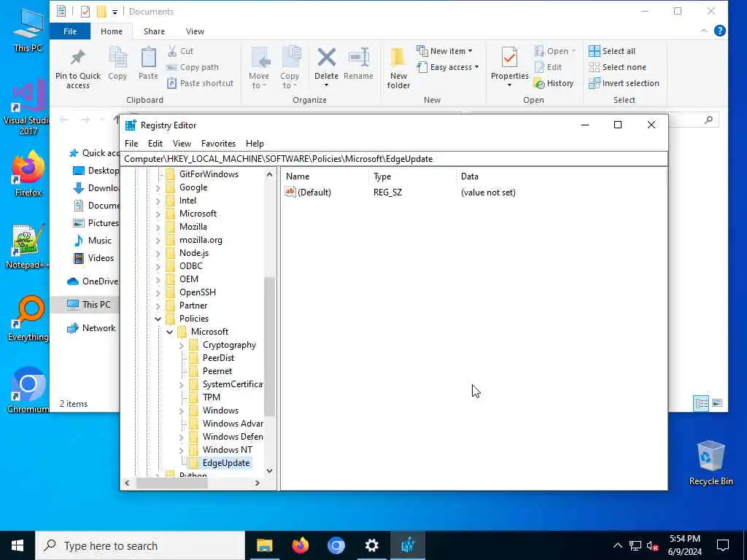The image size is (747, 560).
Task: Select the Mozilla registry key
Action: click(193, 227)
